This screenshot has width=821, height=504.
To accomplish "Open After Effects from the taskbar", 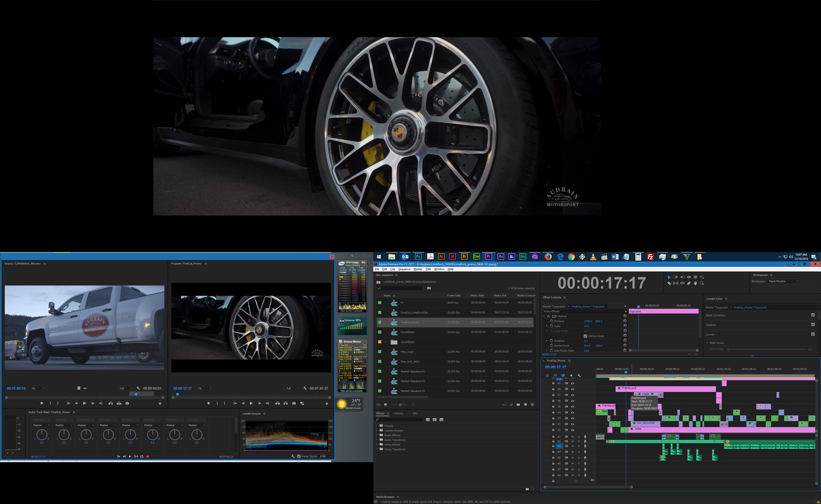I will pyautogui.click(x=500, y=257).
